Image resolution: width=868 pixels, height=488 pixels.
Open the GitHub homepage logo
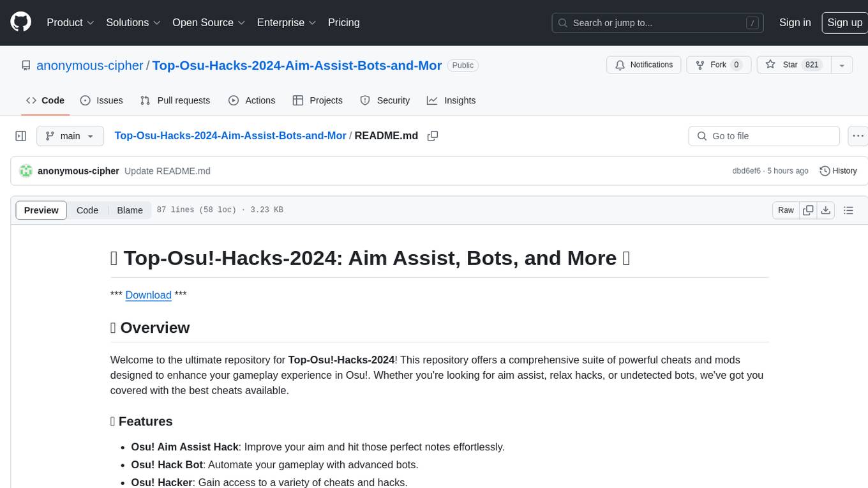pos(21,22)
